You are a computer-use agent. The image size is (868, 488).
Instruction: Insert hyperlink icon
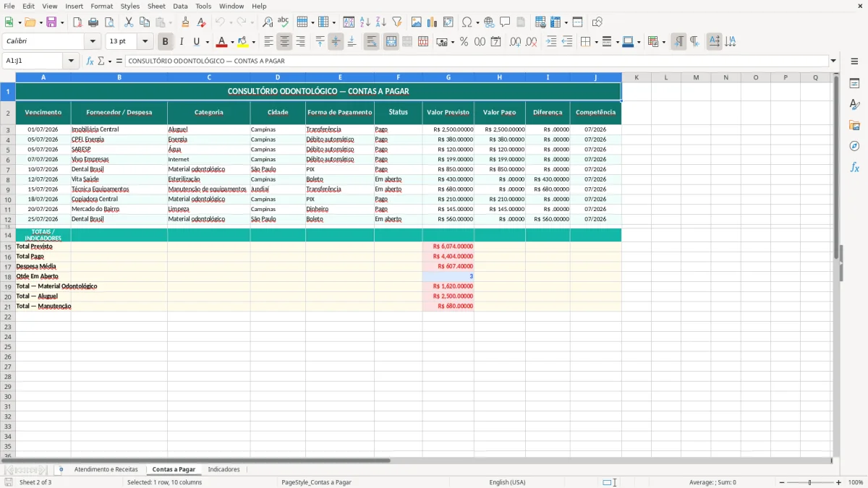489,22
